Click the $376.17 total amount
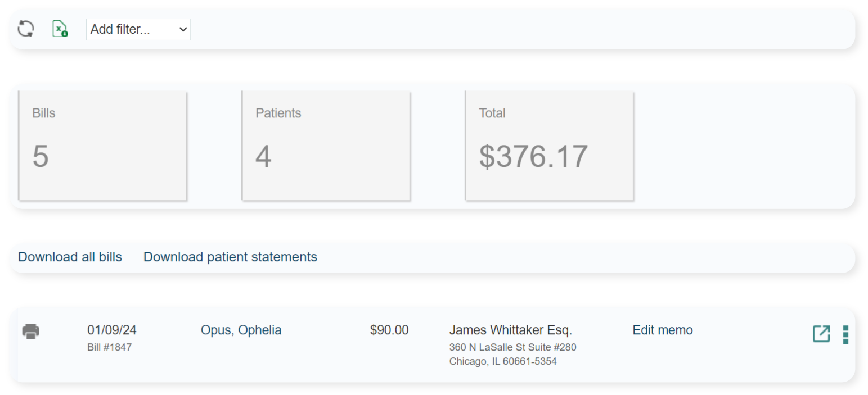The image size is (868, 395). tap(533, 157)
